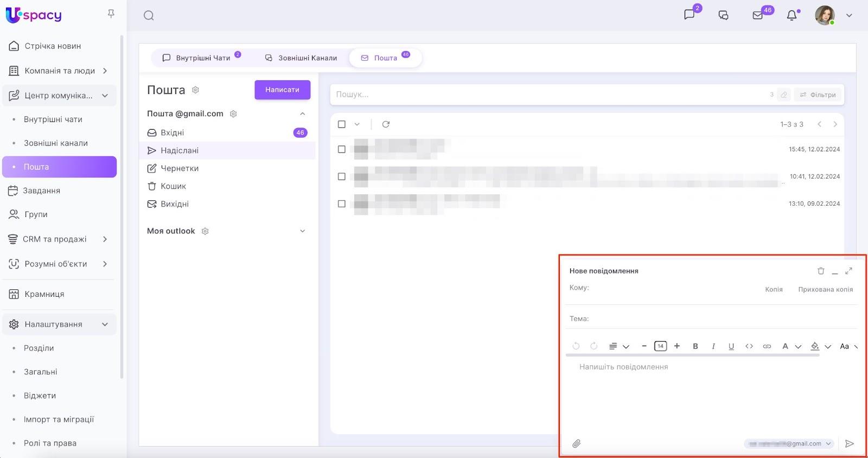Image resolution: width=868 pixels, height=458 pixels.
Task: Expand the Моя outlook mailbox section
Action: pyautogui.click(x=302, y=231)
